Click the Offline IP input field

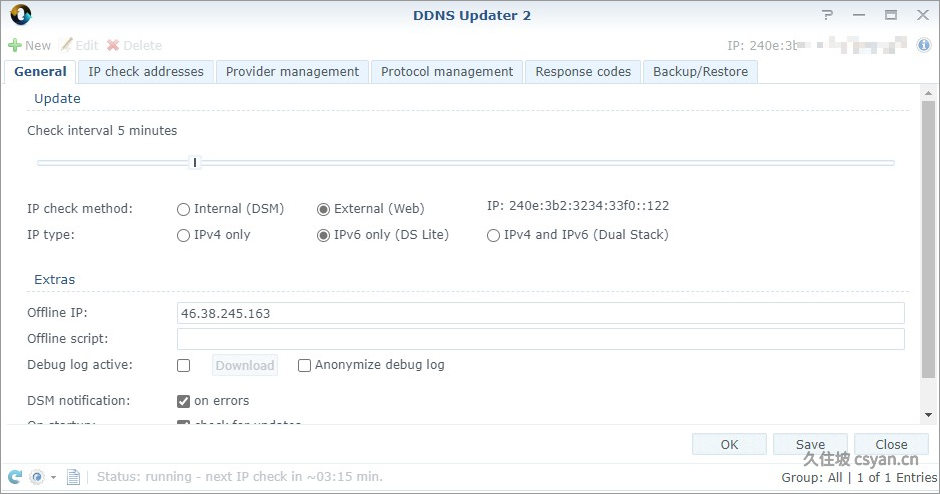click(540, 313)
